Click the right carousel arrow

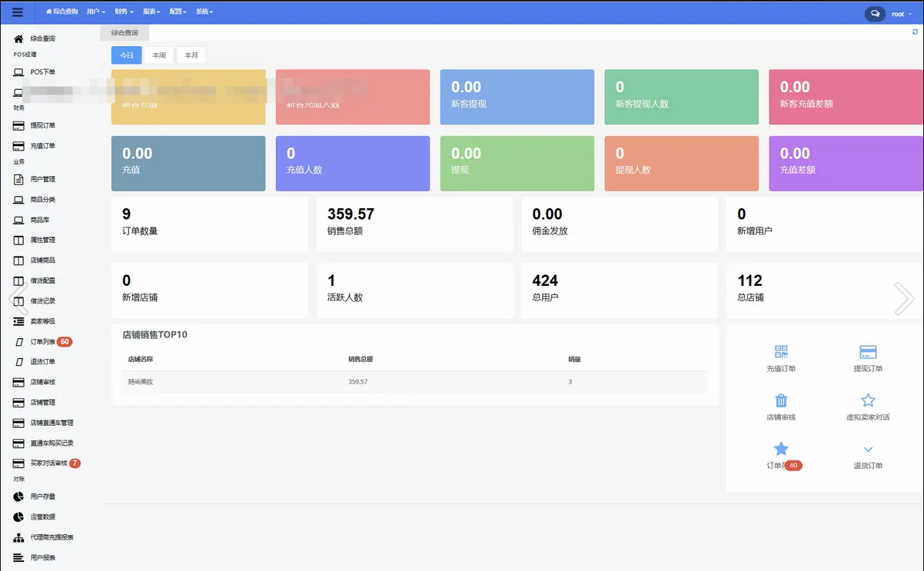tap(904, 299)
